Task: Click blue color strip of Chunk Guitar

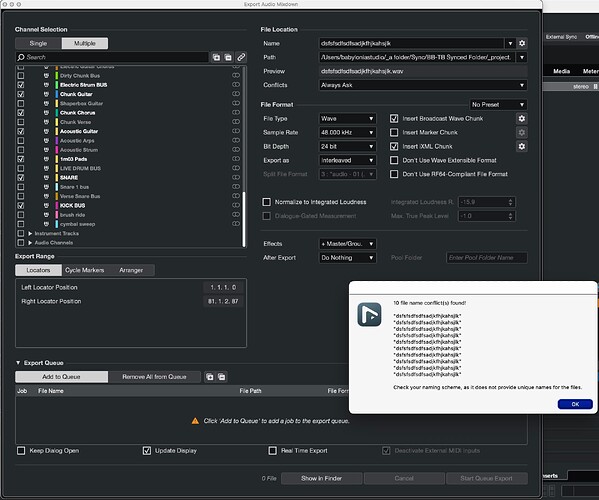Action: pos(57,94)
